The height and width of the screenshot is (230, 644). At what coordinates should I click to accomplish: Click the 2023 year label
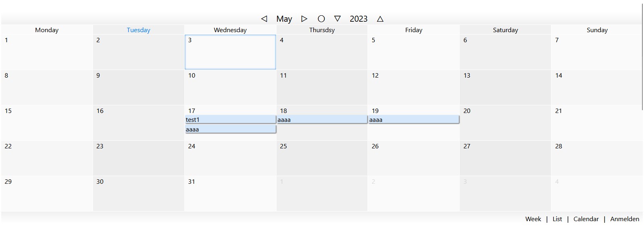click(x=359, y=19)
